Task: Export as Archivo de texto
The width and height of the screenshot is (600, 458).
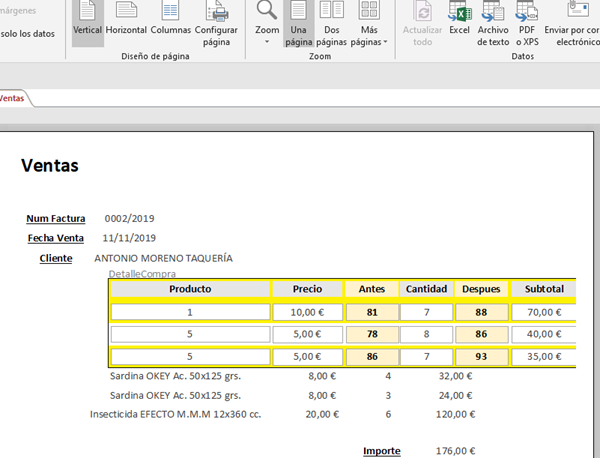Action: pos(493,24)
